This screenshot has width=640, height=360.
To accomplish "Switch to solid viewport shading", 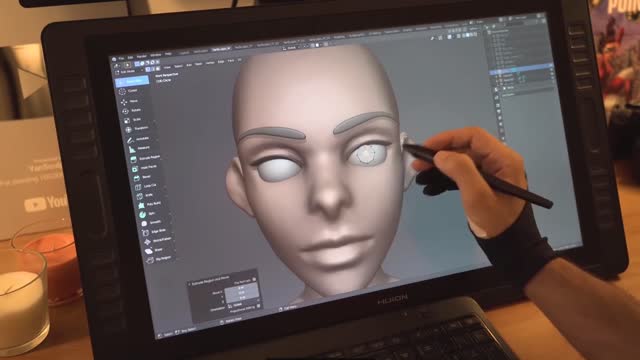I will [x=468, y=35].
